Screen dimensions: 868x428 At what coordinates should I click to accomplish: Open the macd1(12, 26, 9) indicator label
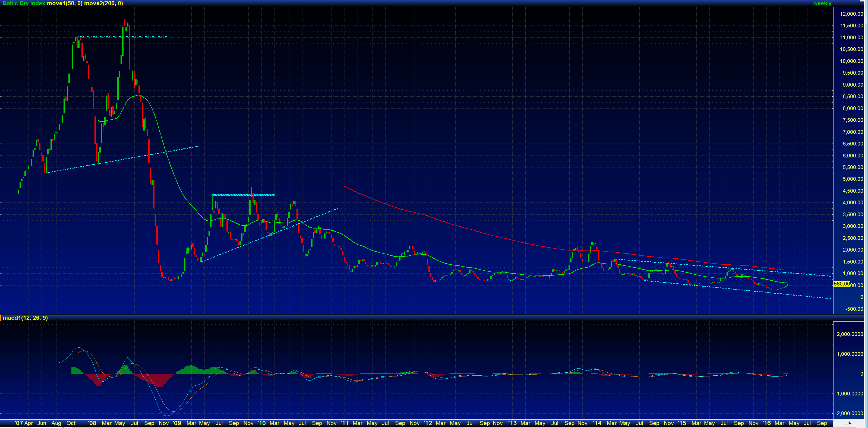pyautogui.click(x=25, y=318)
